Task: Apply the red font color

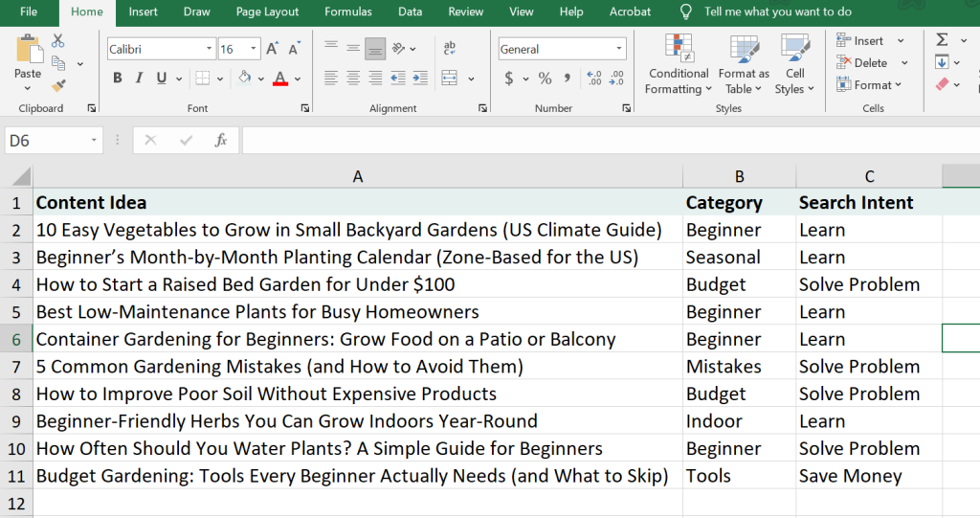Action: click(x=280, y=79)
